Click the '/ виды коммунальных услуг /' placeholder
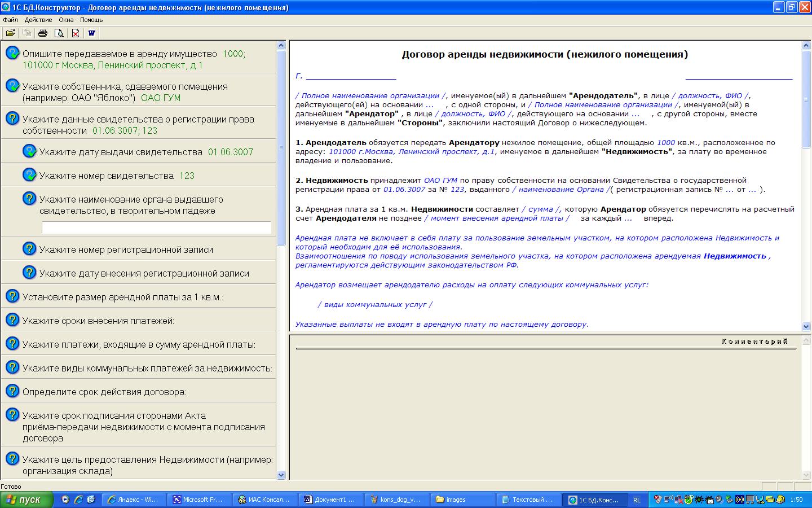Image resolution: width=812 pixels, height=508 pixels. click(375, 305)
